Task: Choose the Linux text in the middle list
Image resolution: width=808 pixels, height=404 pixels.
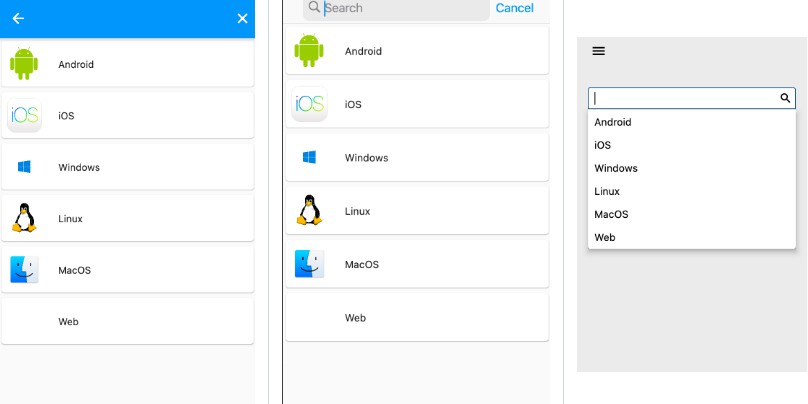Action: tap(357, 211)
